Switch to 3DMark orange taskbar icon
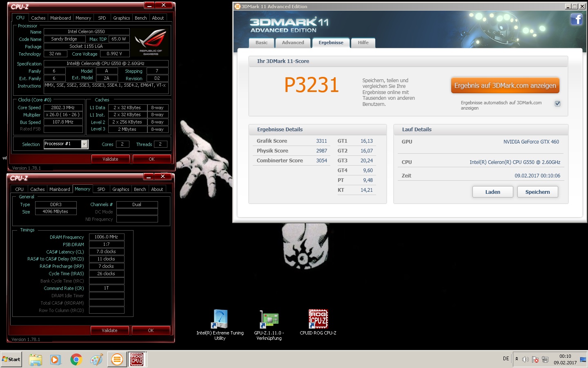 (x=117, y=359)
